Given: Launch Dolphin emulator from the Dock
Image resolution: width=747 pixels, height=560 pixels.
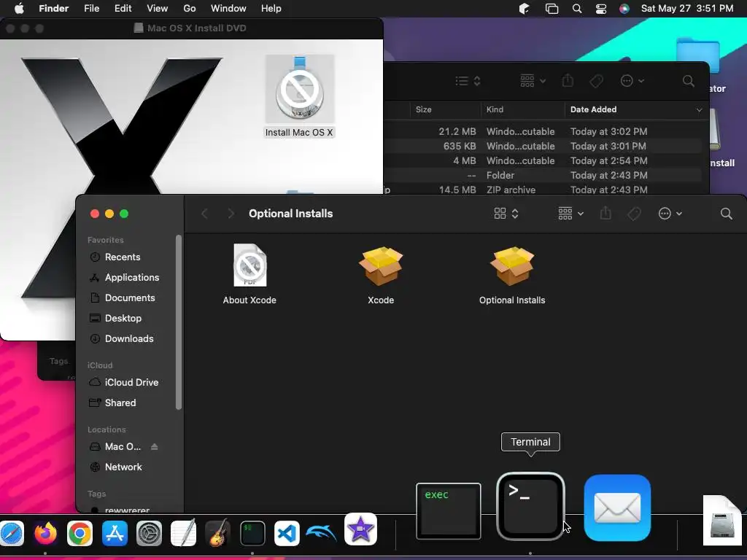Looking at the screenshot, I should tap(321, 533).
